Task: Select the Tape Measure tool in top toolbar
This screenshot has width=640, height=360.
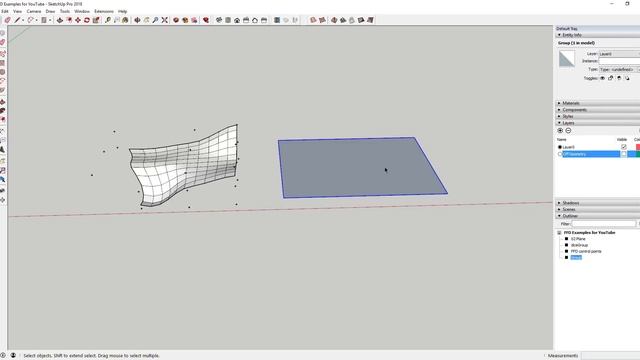Action: pyautogui.click(x=108, y=20)
